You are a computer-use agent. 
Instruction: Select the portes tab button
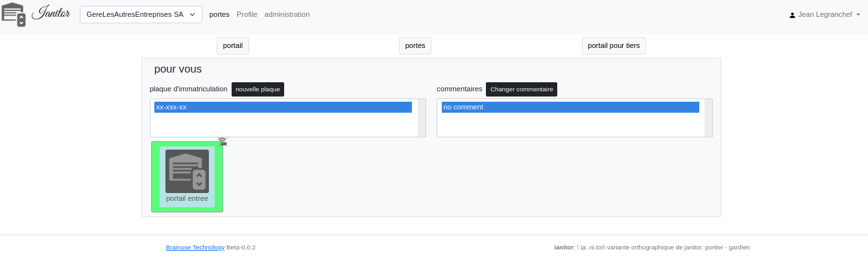click(415, 45)
